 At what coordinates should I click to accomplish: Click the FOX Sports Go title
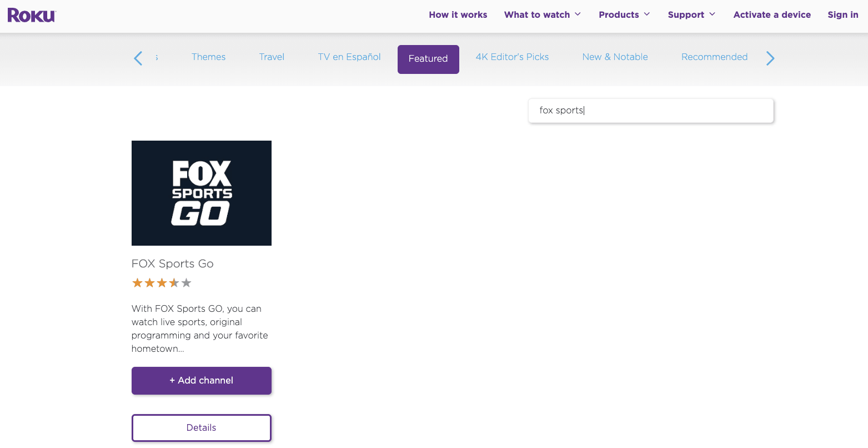coord(173,264)
